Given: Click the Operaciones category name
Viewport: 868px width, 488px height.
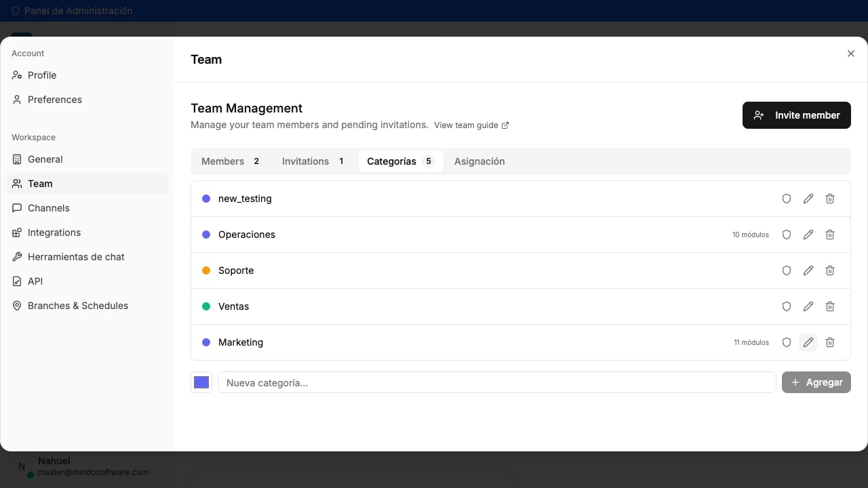Looking at the screenshot, I should click(247, 235).
